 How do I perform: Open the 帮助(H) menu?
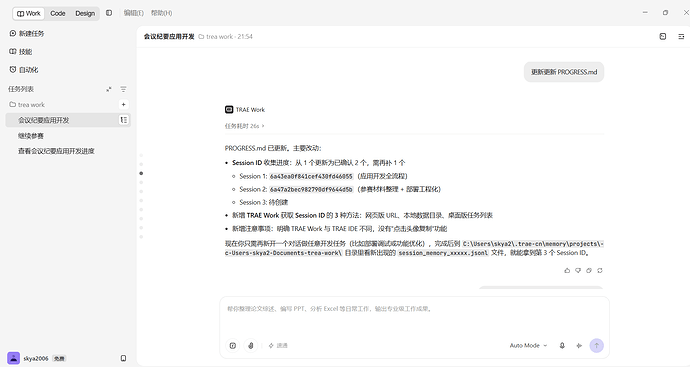pyautogui.click(x=161, y=13)
